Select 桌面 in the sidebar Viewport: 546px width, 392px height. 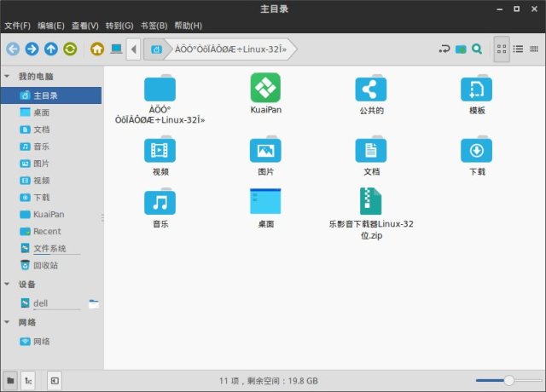click(51, 112)
